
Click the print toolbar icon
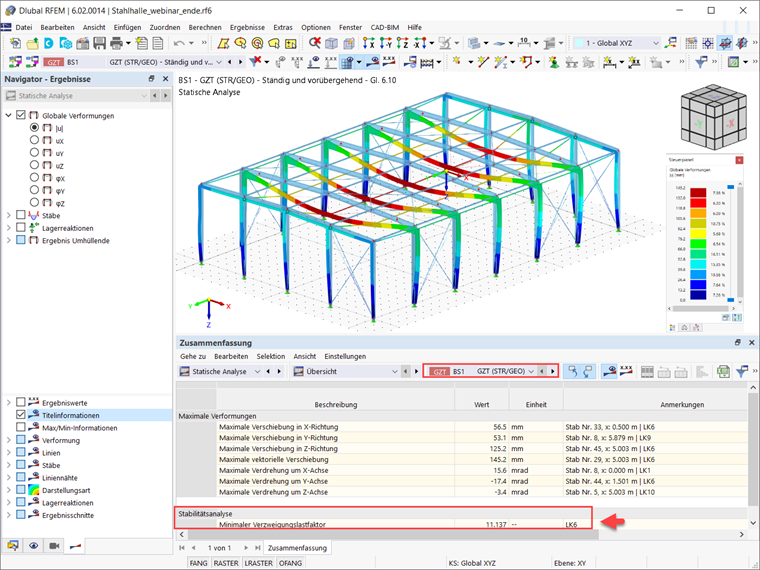116,43
